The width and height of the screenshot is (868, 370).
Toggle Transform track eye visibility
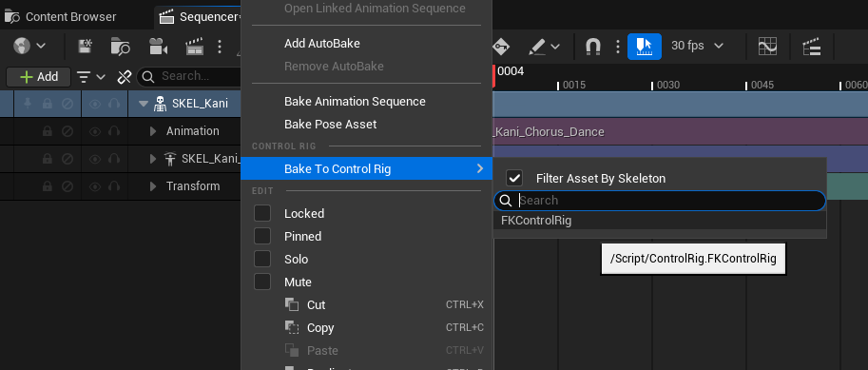(x=95, y=186)
